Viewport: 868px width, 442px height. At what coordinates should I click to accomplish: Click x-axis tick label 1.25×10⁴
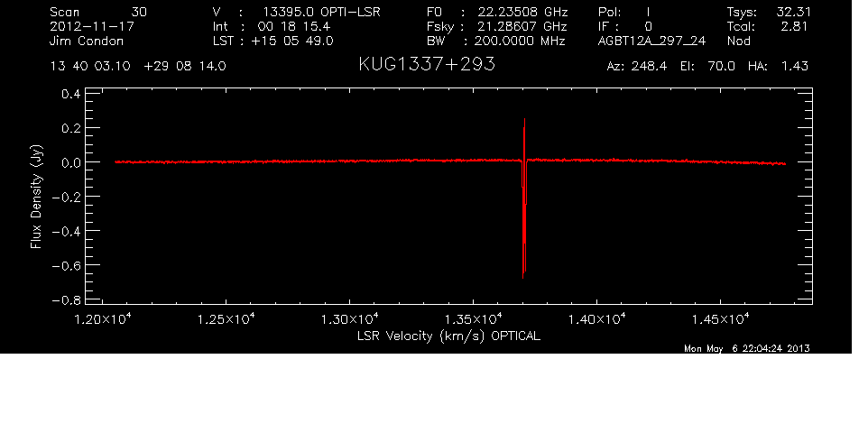226,319
